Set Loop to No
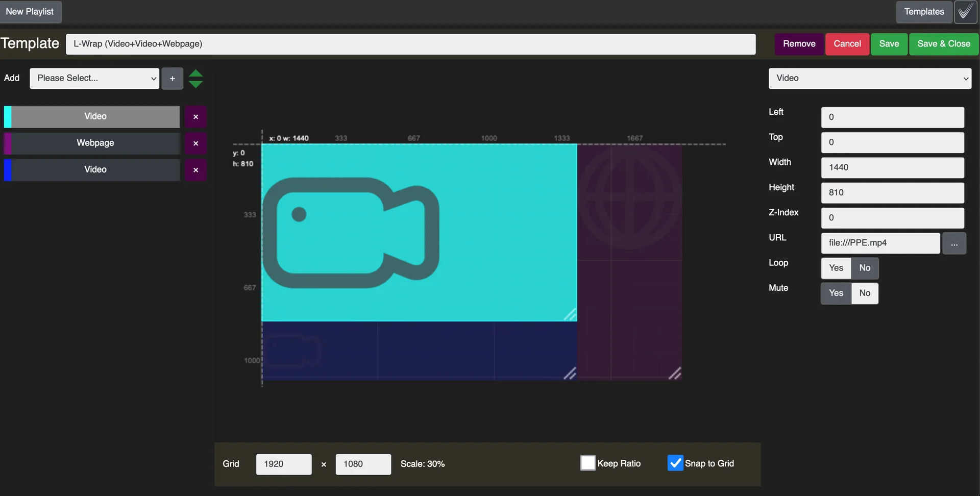980x496 pixels. [x=865, y=268]
